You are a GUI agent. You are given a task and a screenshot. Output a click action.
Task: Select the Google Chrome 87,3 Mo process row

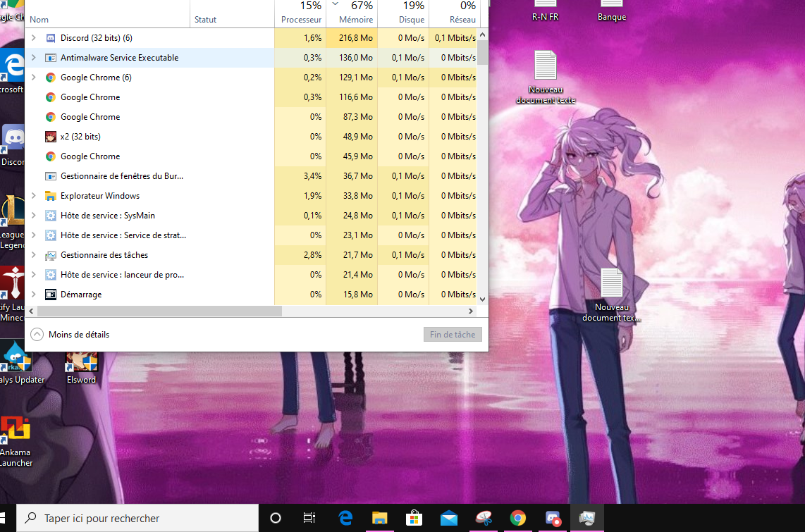[252, 117]
